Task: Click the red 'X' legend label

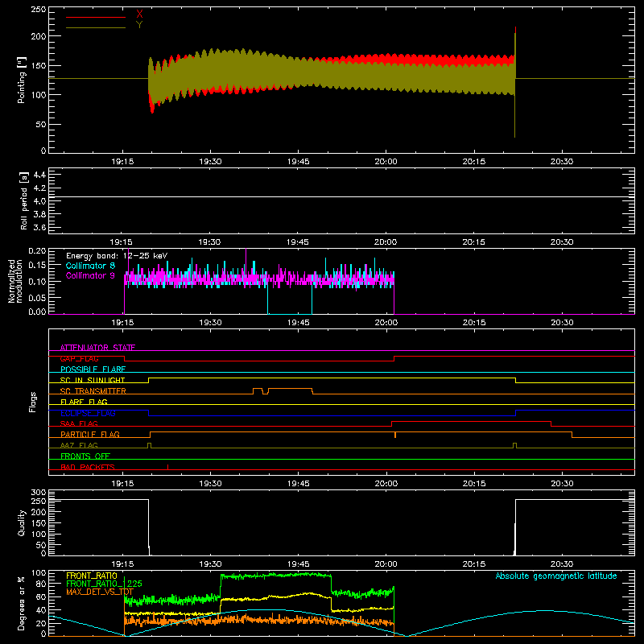Action: tap(139, 14)
